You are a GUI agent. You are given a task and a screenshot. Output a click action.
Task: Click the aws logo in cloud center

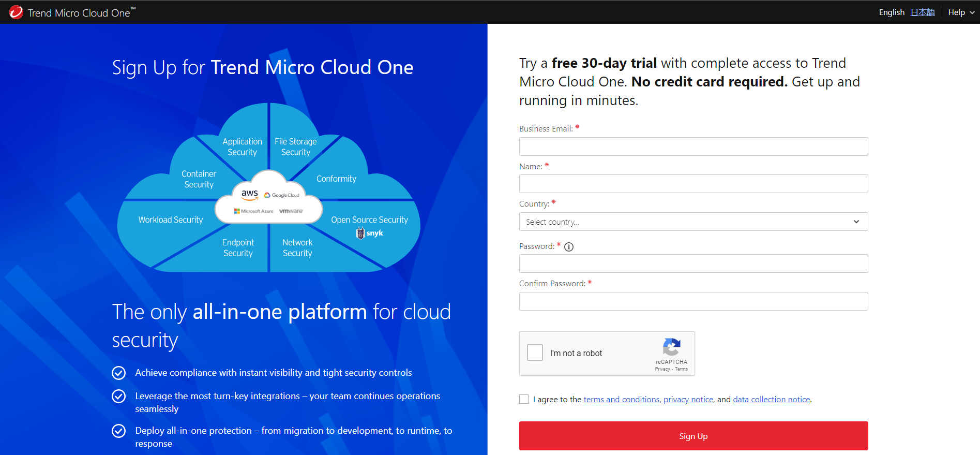pos(250,194)
